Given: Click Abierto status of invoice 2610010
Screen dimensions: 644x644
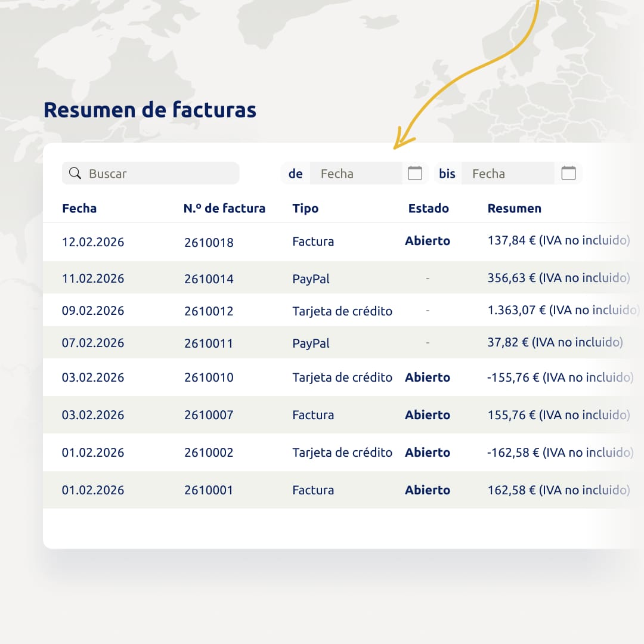Looking at the screenshot, I should [x=428, y=377].
